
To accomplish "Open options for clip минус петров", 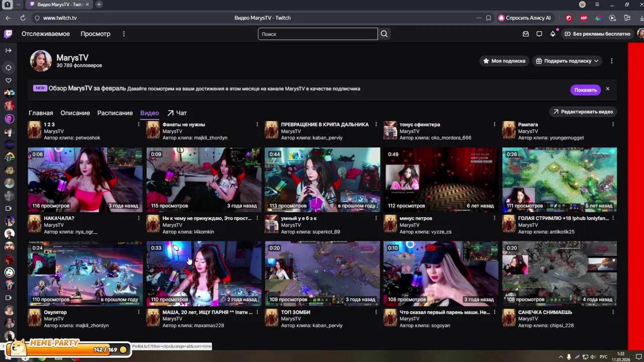I will tap(495, 218).
